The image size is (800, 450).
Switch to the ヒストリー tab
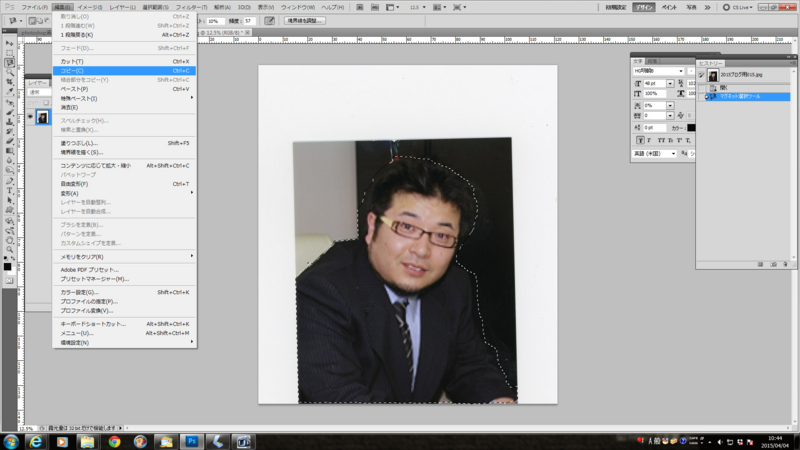click(711, 63)
